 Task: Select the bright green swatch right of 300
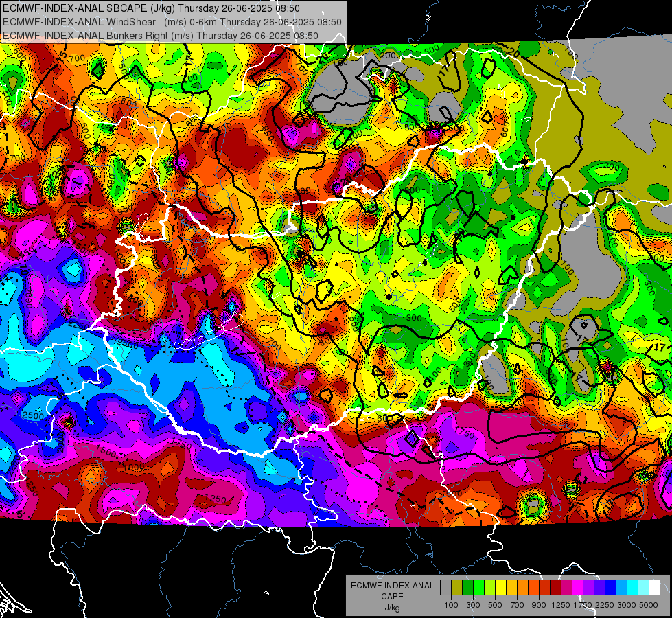pos(478,588)
